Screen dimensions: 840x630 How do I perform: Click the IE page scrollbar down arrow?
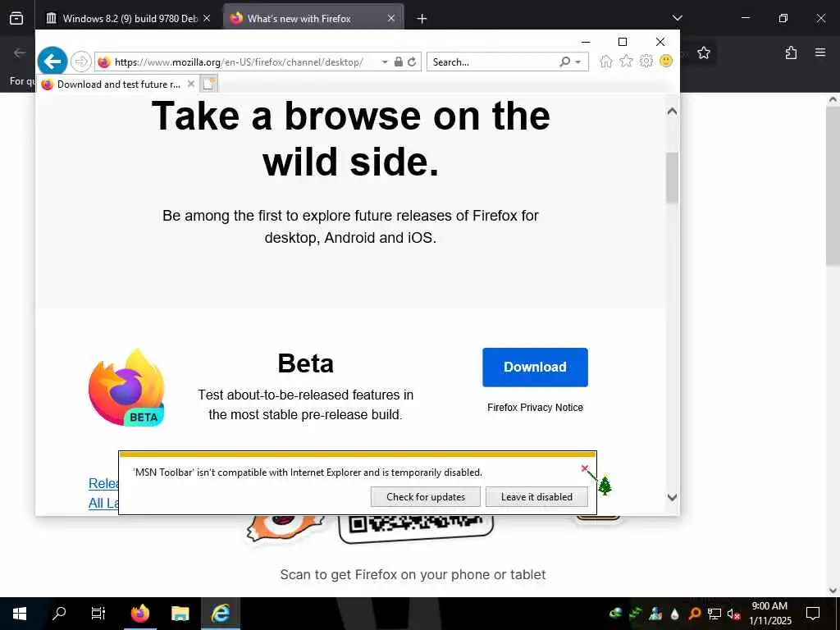click(672, 497)
